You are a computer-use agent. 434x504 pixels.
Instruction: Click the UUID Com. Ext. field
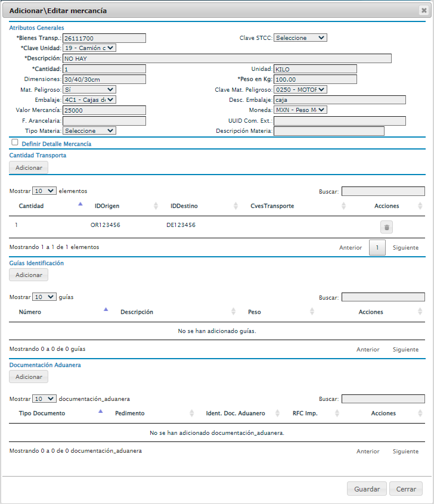tap(340, 121)
